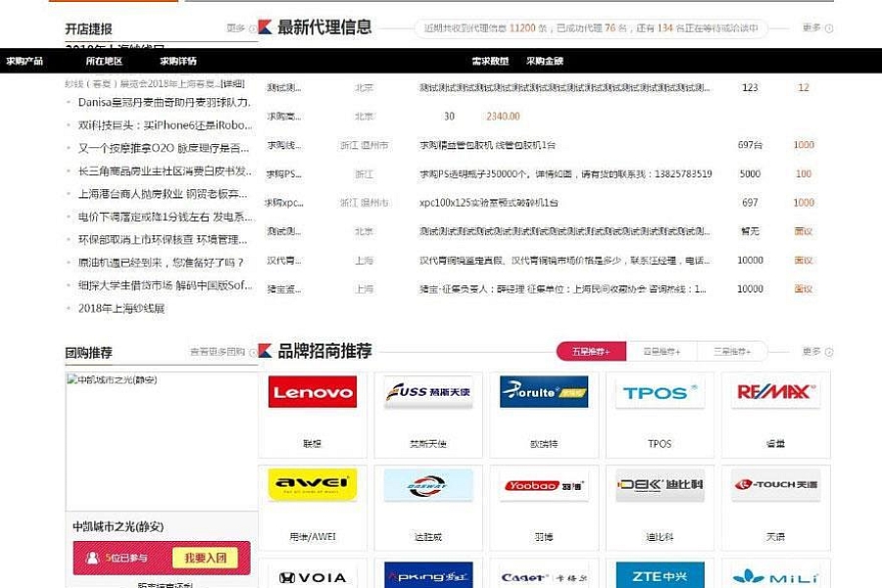
Task: Click 更多 next to 开店捷报 heading
Action: coord(241,28)
